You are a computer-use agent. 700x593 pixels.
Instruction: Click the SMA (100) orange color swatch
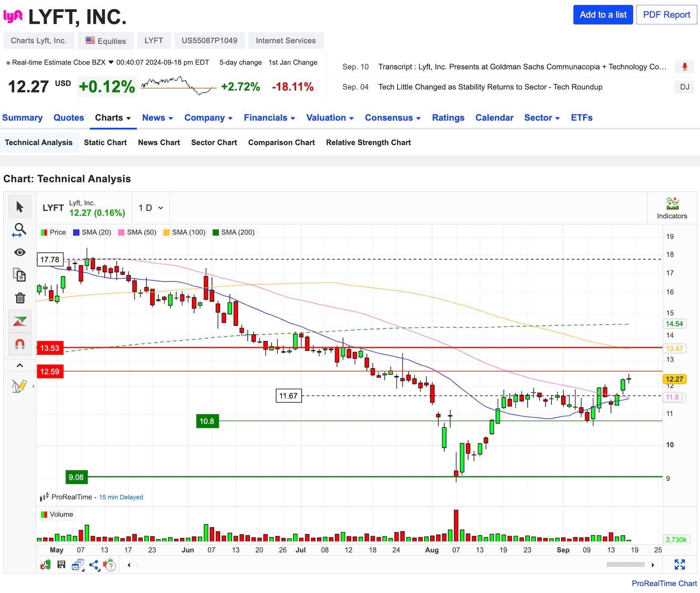tap(167, 232)
